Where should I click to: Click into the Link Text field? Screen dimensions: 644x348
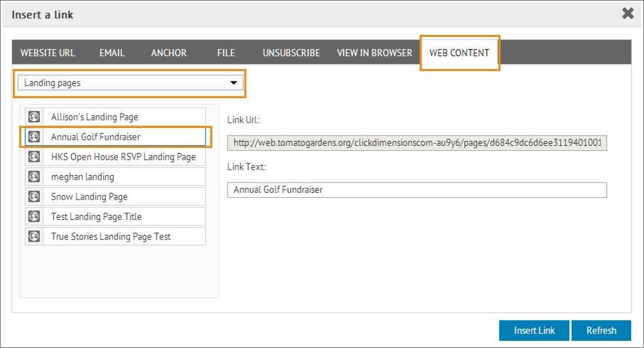click(x=417, y=190)
